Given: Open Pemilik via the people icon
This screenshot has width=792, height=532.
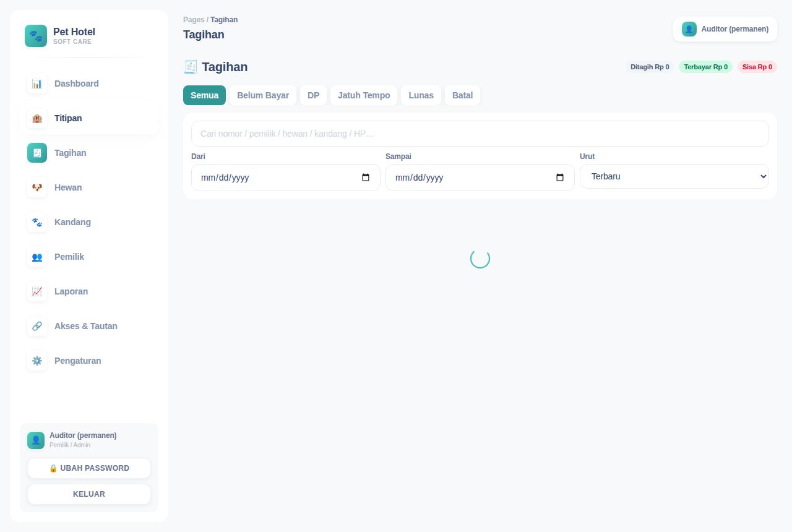Looking at the screenshot, I should click(37, 257).
